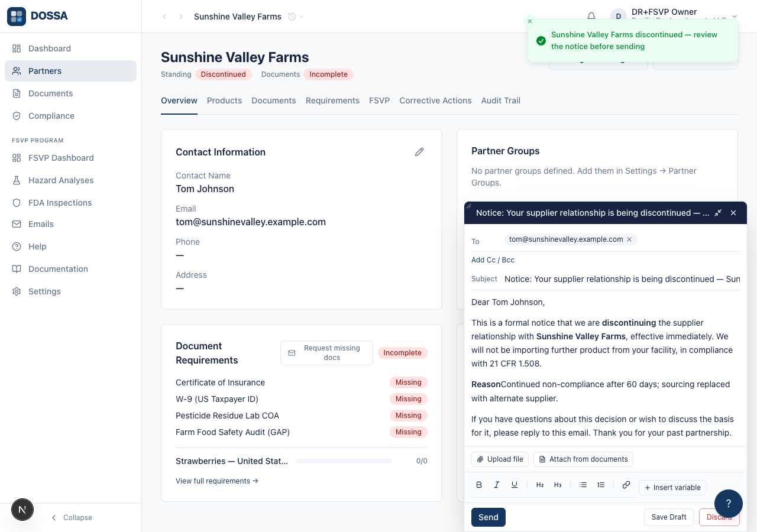Open the DR+FSVP Owner account menu

click(674, 17)
